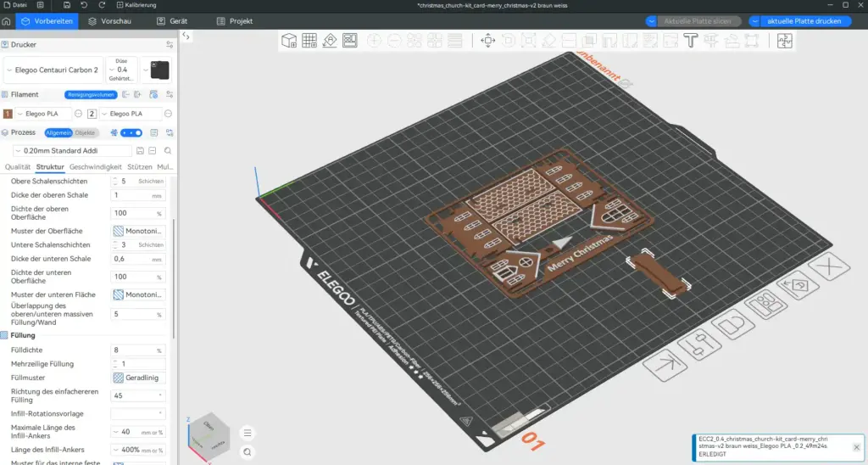Image resolution: width=868 pixels, height=465 pixels.
Task: Open filament settings icon in Filament header
Action: click(x=170, y=95)
